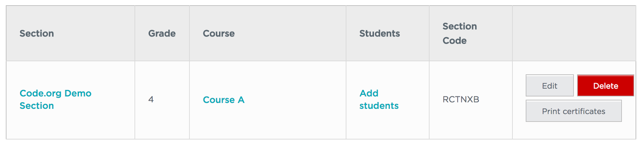Select the Course column header
Viewport: 644px width, 146px height.
click(x=219, y=33)
